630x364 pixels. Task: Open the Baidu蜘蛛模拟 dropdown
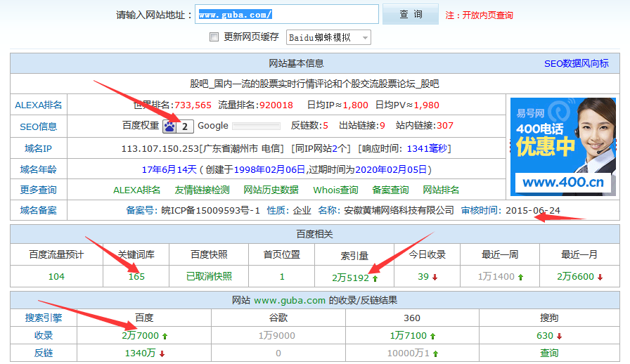click(x=328, y=37)
